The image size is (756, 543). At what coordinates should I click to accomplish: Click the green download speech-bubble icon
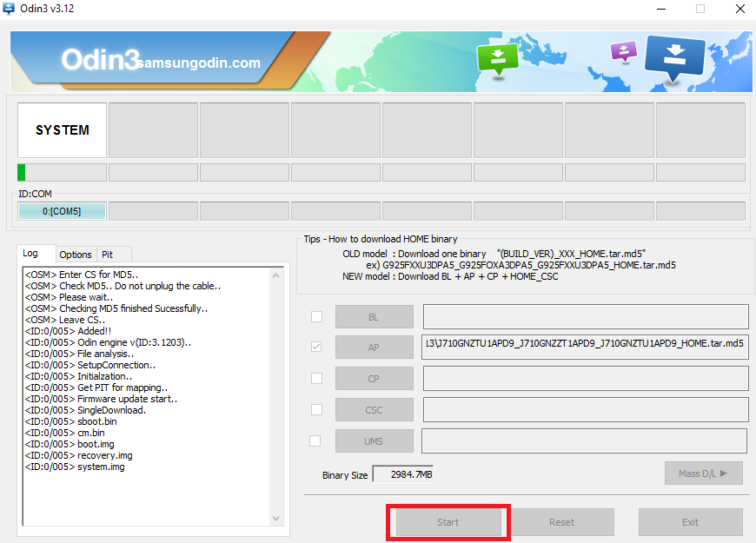pos(498,60)
